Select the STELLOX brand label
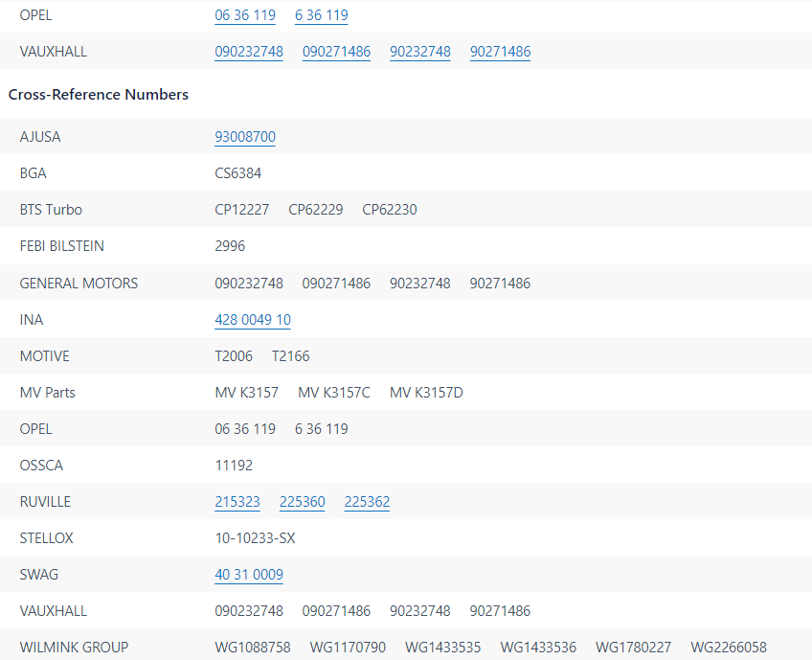Screen dimensions: 812x660 tap(47, 538)
